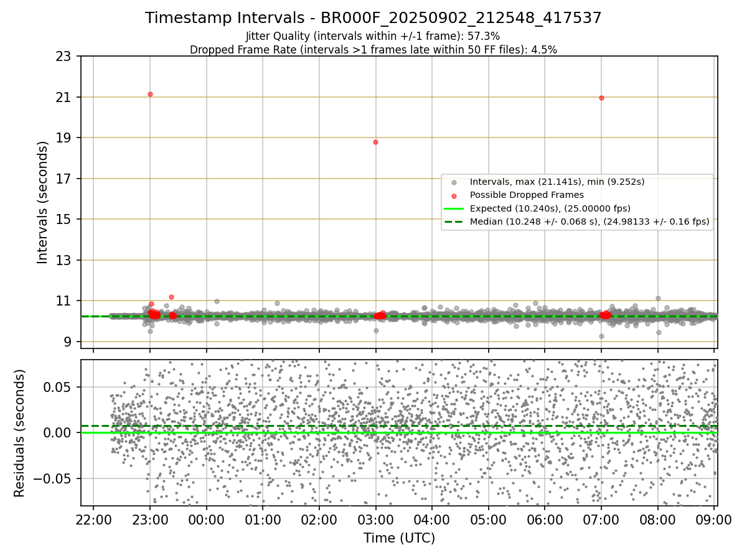Select the Dropped Frame Rate 4.5% subtitle
The image size is (747, 560).
click(374, 50)
